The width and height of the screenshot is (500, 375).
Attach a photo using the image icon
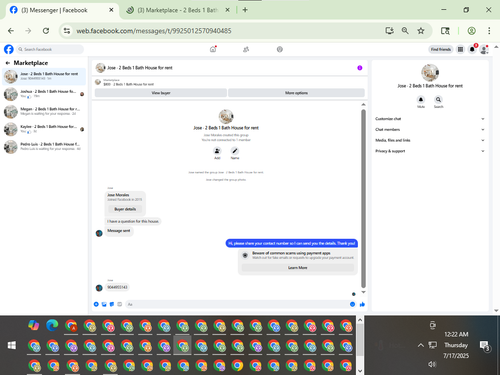(x=104, y=304)
